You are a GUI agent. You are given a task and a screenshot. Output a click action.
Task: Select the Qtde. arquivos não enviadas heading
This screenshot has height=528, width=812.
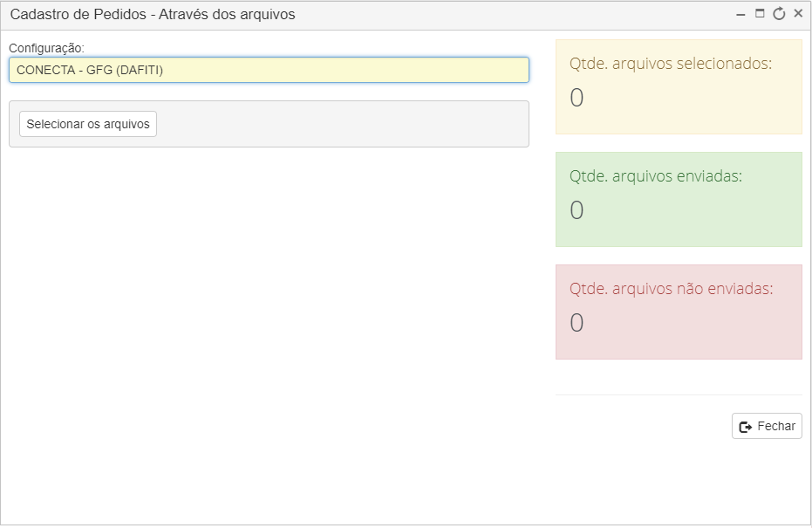(672, 289)
